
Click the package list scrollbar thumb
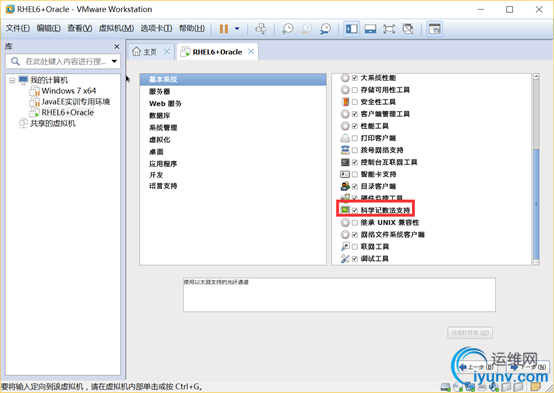coord(536,203)
